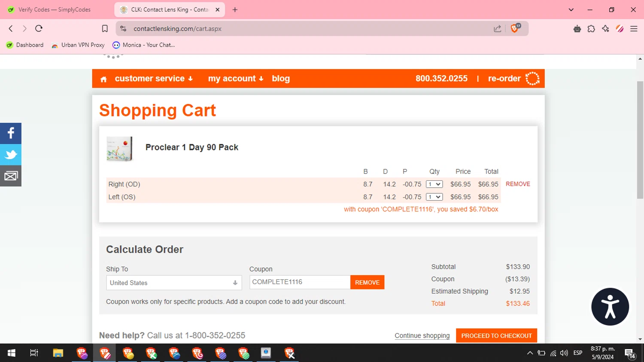Click the Estimated Shipping value $12.95
Image resolution: width=644 pixels, height=362 pixels.
(519, 291)
